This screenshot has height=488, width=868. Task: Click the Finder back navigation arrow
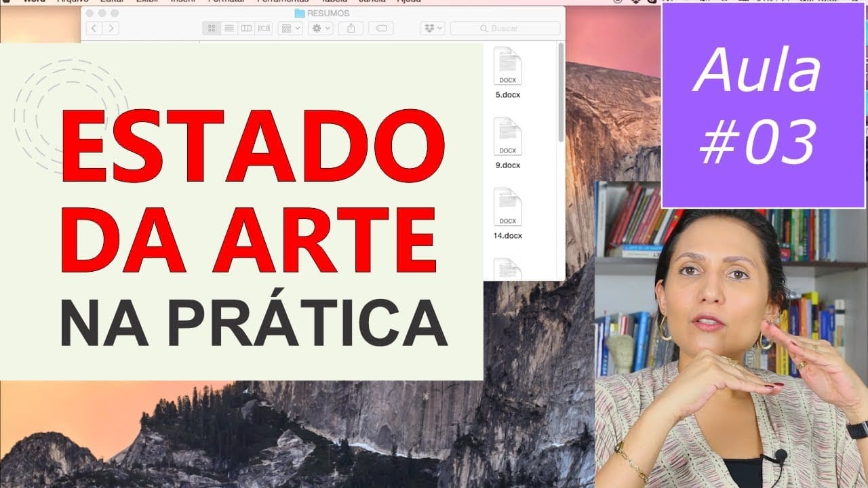click(94, 28)
